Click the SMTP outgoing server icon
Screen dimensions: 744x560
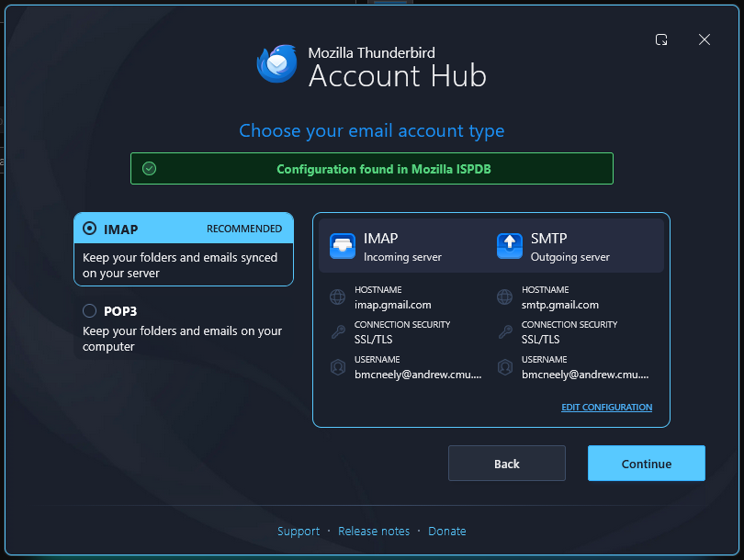pyautogui.click(x=509, y=246)
